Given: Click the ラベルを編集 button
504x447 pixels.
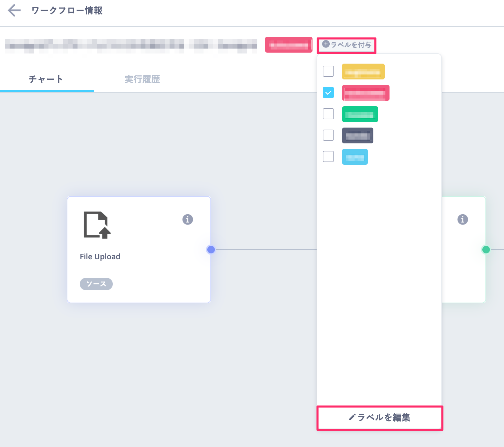Looking at the screenshot, I should coord(380,418).
